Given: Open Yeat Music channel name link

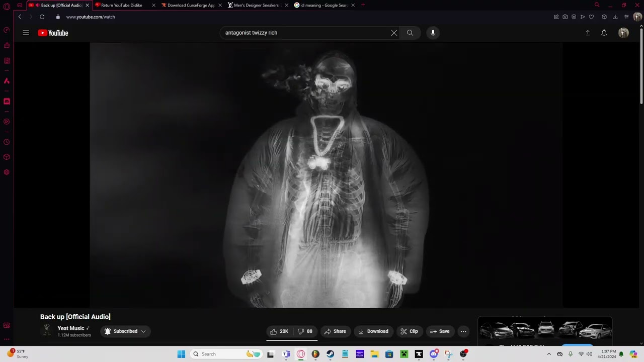Looking at the screenshot, I should coord(71,328).
